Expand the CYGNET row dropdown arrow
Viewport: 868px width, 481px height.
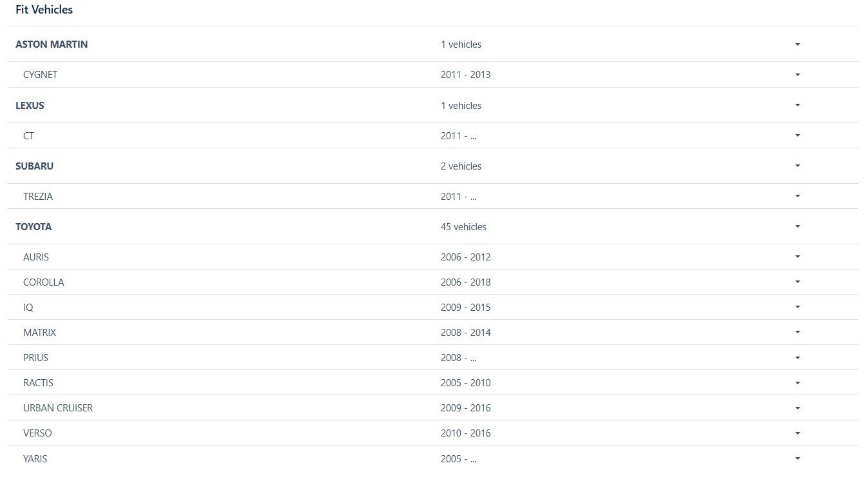click(797, 75)
